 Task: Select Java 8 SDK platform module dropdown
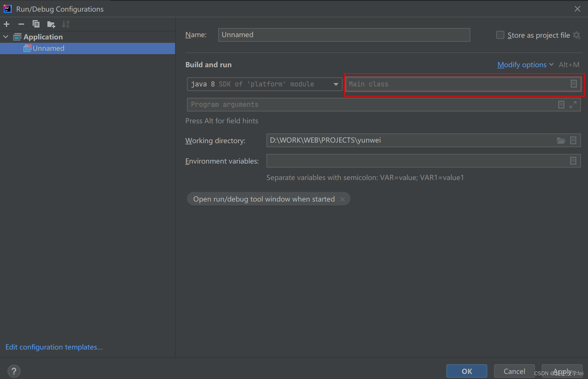point(263,84)
